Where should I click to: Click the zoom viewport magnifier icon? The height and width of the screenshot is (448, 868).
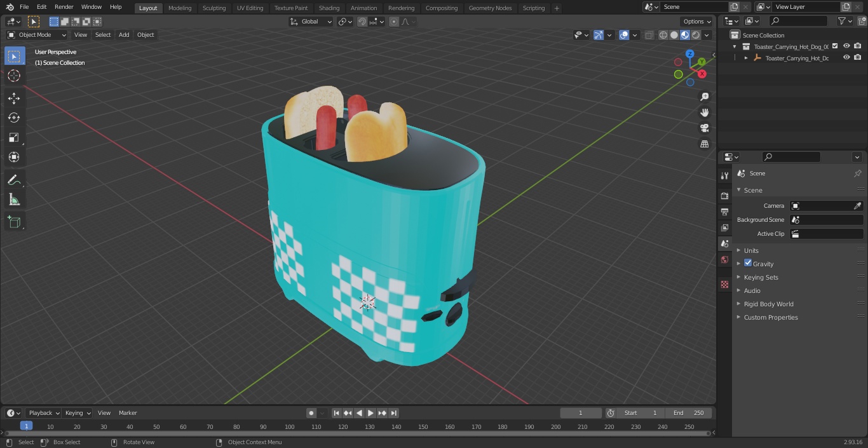pos(705,97)
